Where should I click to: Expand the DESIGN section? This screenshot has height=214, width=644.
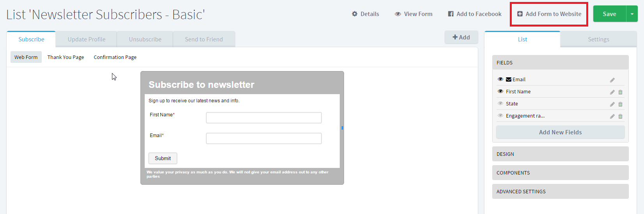[561, 154]
